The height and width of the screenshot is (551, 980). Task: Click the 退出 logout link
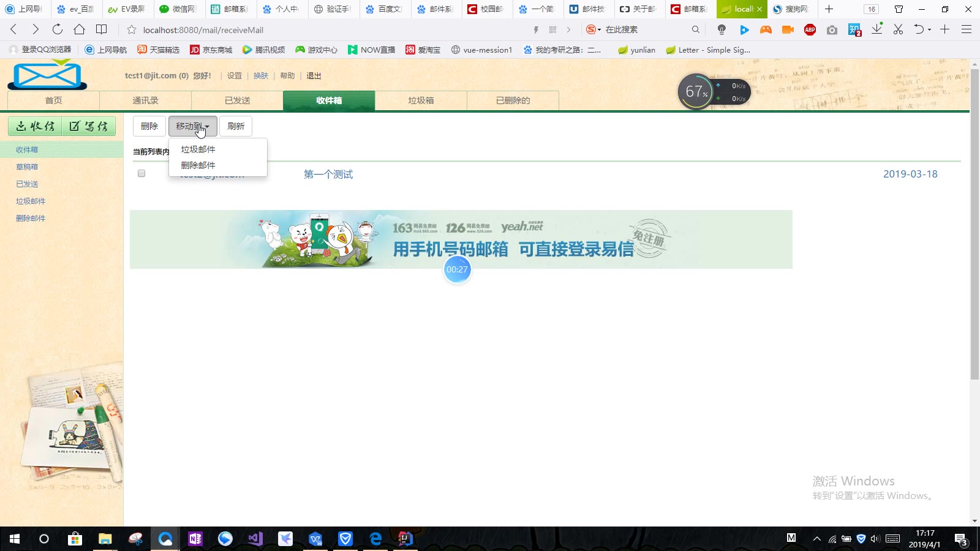314,76
